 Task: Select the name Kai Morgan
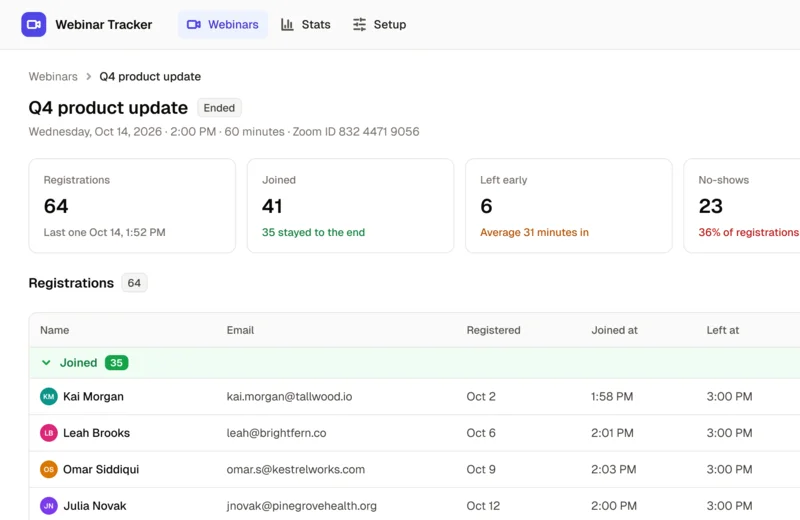click(93, 397)
